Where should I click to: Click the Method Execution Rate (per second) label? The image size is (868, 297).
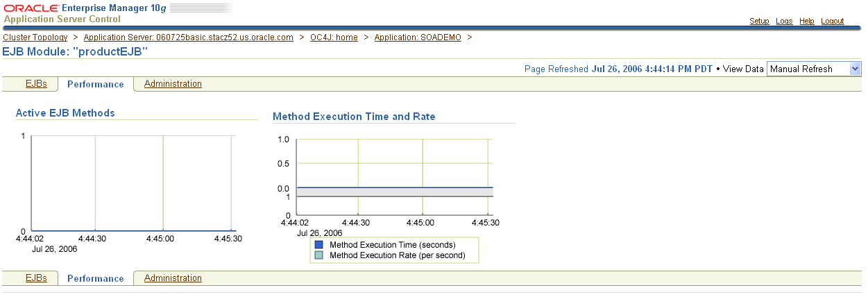398,255
